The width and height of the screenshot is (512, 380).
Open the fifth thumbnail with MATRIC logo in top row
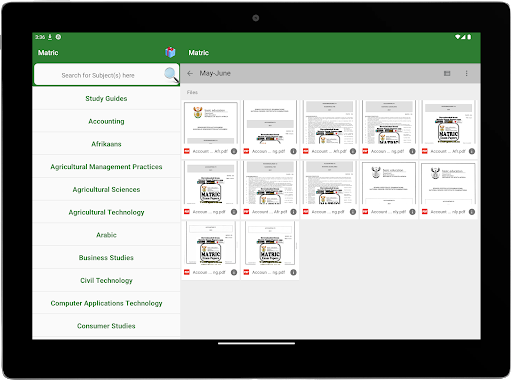tap(448, 122)
